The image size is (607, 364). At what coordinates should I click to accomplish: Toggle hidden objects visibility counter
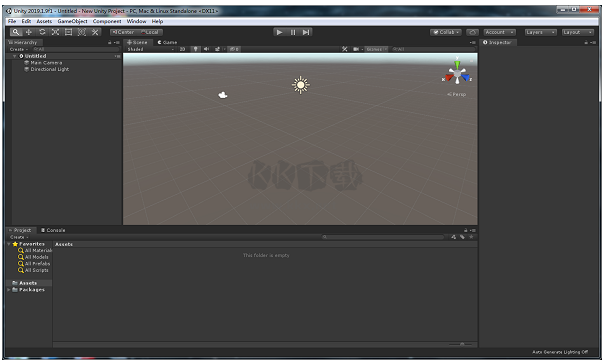point(234,49)
